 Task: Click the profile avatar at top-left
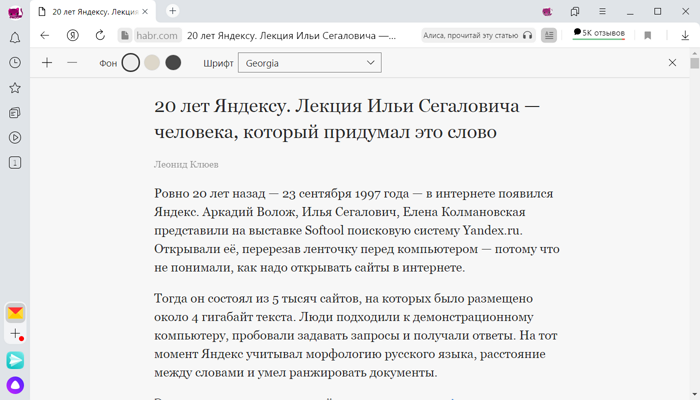coord(15,12)
